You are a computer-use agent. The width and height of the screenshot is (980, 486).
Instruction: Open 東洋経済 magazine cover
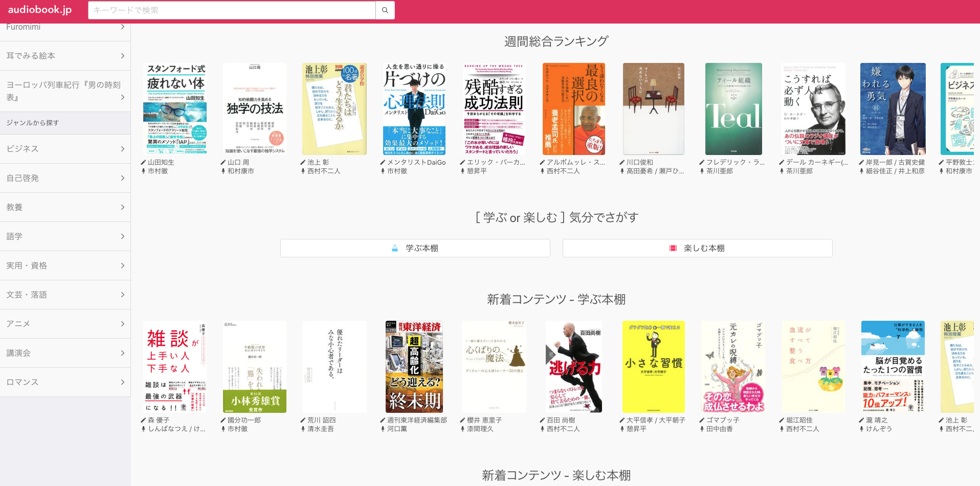coord(414,367)
